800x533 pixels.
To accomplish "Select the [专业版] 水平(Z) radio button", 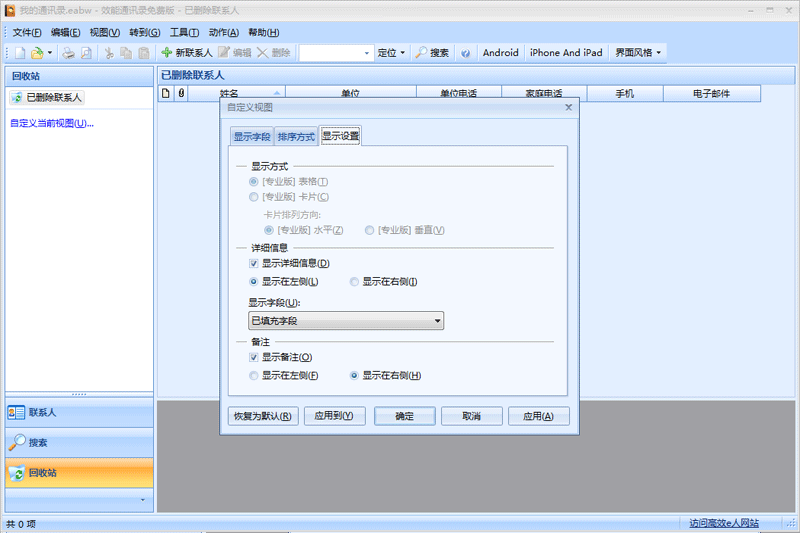I will 268,231.
